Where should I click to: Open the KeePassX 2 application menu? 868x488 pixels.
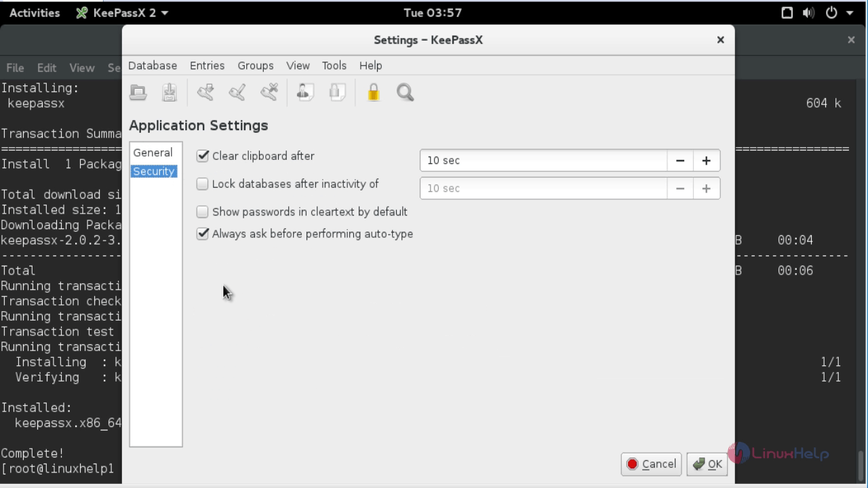tap(122, 12)
